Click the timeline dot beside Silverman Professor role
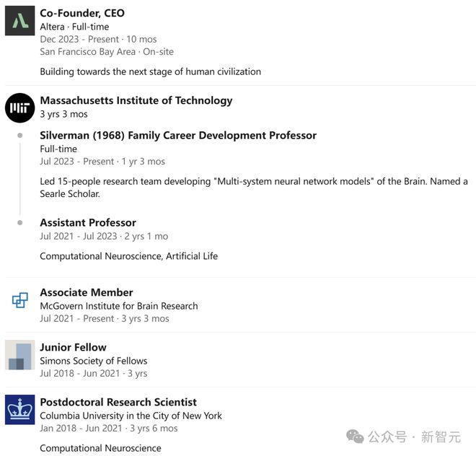 [20, 136]
